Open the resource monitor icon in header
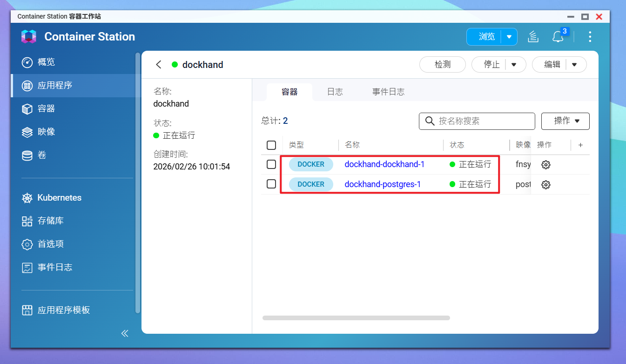Viewport: 626px width, 364px height. click(x=533, y=36)
